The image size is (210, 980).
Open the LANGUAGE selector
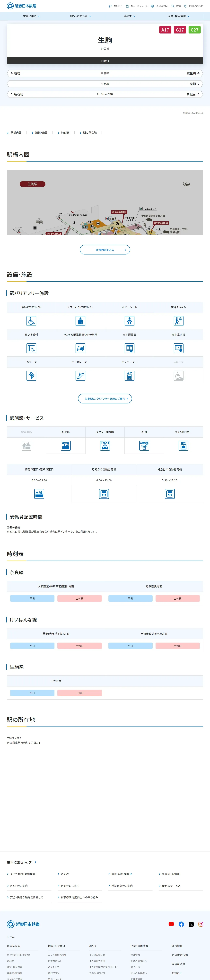[159, 6]
